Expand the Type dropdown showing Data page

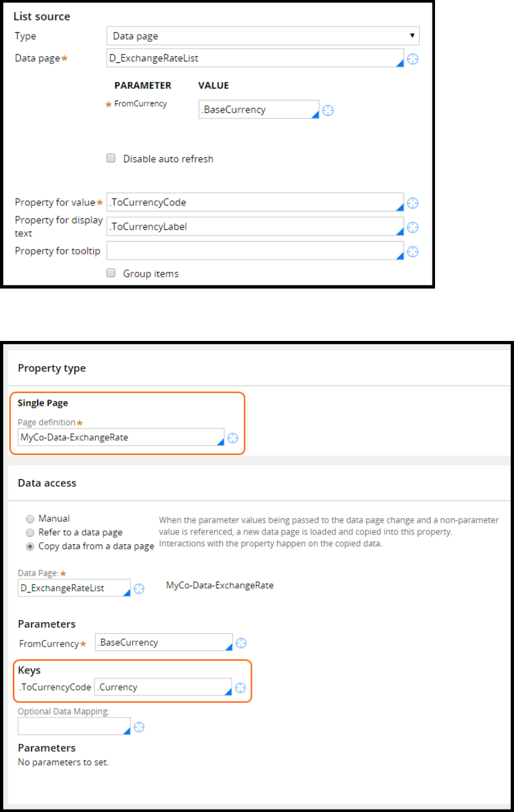263,36
